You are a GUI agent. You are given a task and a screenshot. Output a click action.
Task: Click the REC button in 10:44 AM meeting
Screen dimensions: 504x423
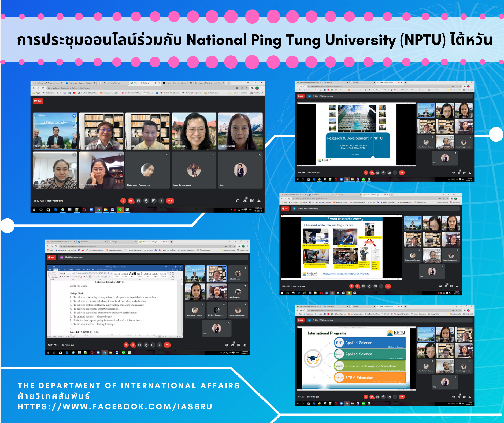pos(51,257)
